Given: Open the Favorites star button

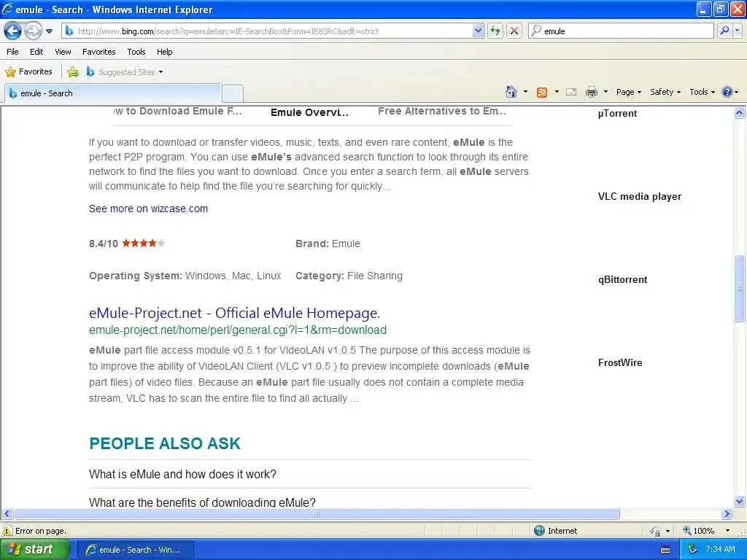Looking at the screenshot, I should (28, 72).
